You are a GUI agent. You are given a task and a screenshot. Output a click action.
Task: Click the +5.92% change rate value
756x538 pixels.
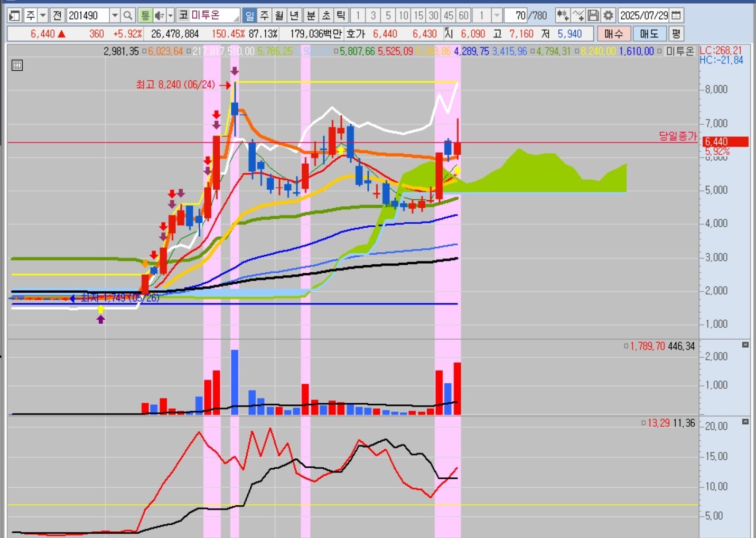point(128,34)
